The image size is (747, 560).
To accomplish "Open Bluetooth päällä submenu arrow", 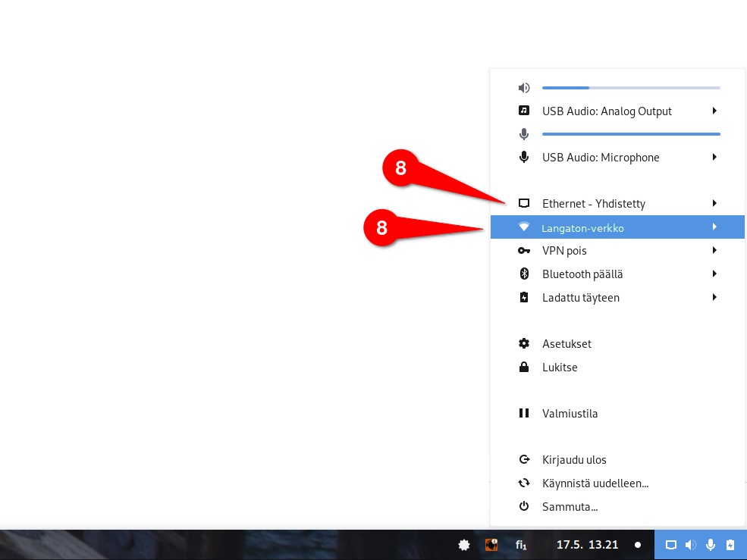I will pos(714,274).
